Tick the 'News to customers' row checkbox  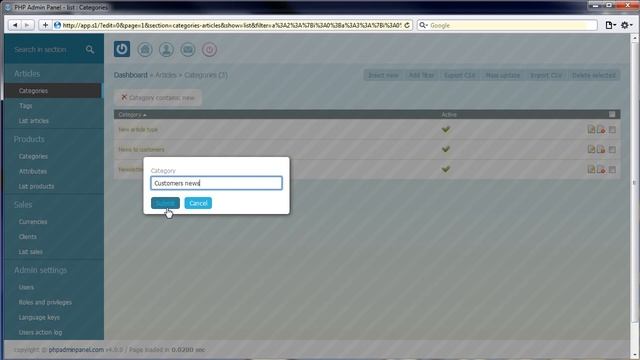click(x=612, y=150)
